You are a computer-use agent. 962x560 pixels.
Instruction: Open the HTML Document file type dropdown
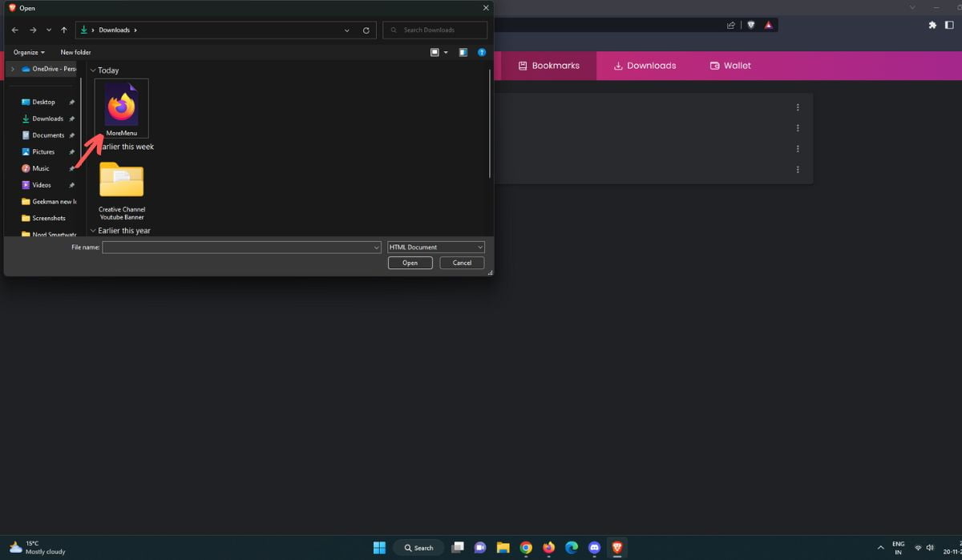(435, 247)
